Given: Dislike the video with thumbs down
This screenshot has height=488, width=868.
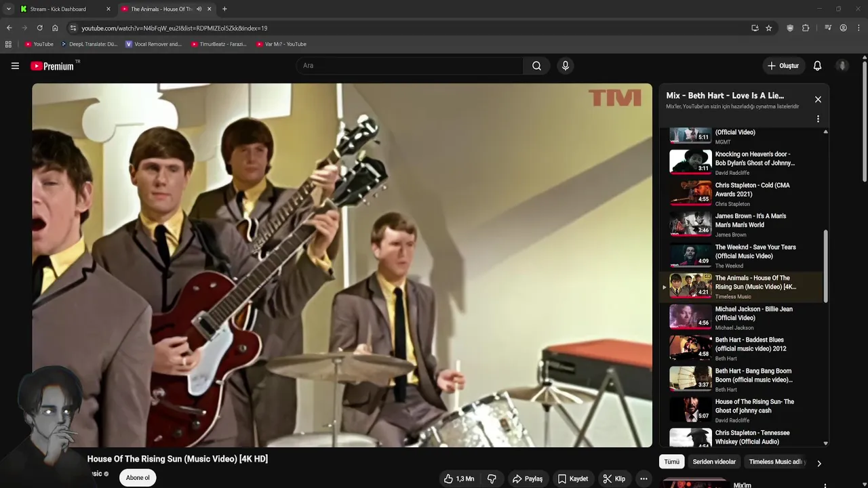Looking at the screenshot, I should tap(492, 479).
